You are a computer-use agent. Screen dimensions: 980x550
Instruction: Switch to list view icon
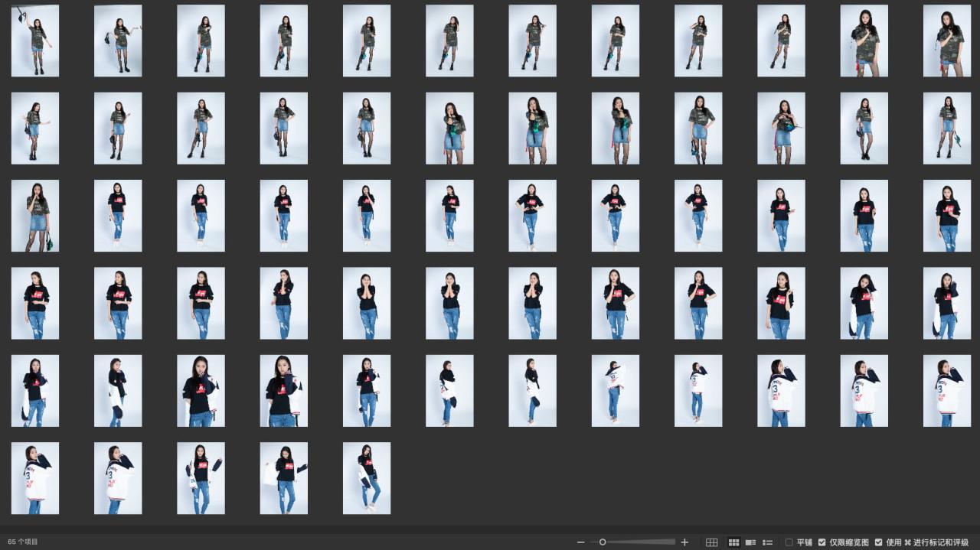click(x=768, y=542)
